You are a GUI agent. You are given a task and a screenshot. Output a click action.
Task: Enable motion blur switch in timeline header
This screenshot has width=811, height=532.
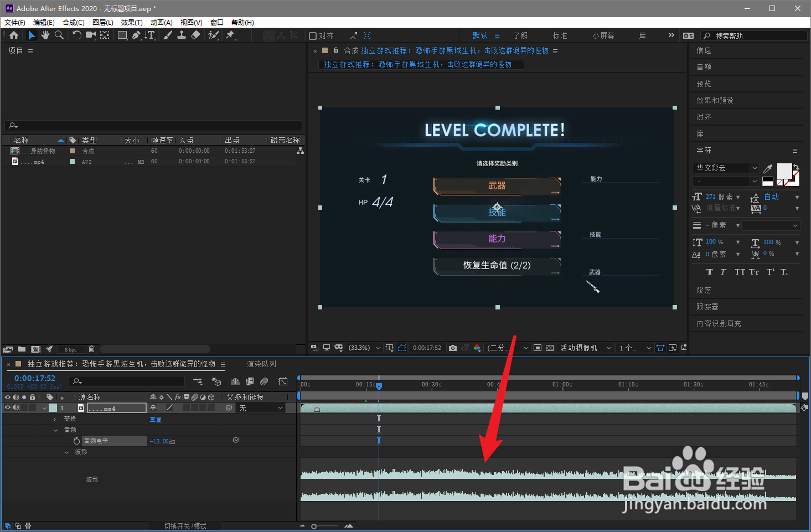(x=265, y=381)
